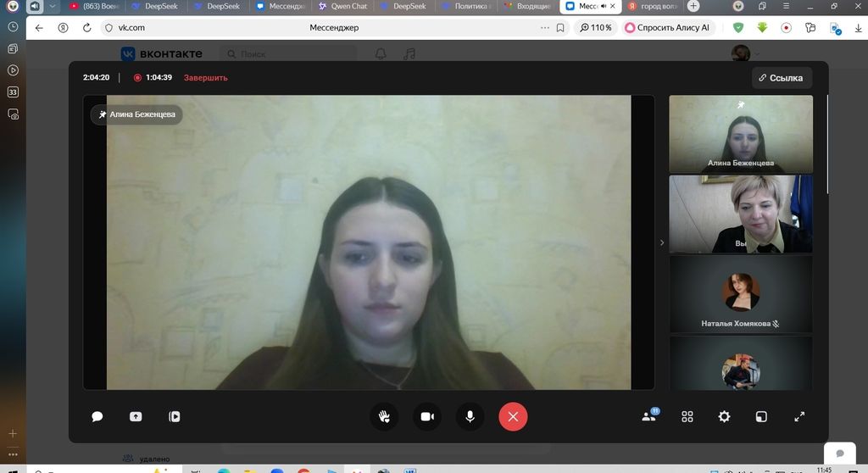Viewport: 868px width, 473px height.
Task: Minimize call to picture-in-picture window
Action: click(761, 416)
